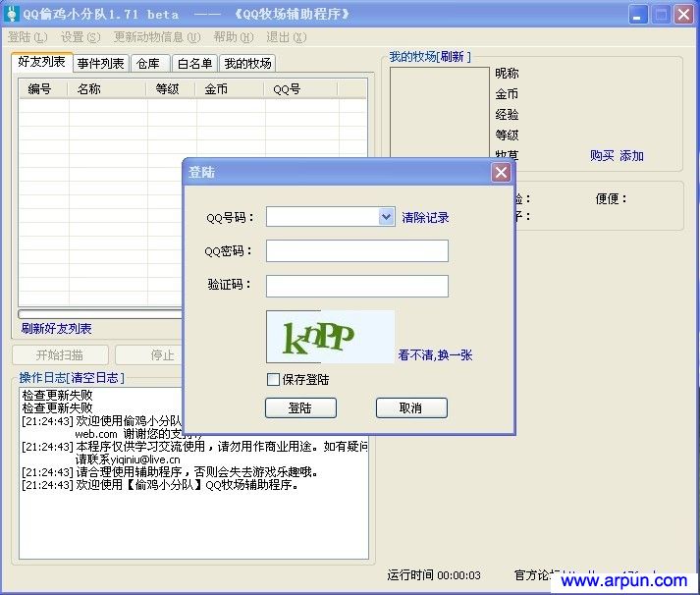Click the log line 请联系yiqiniu@live.cn
The width and height of the screenshot is (700, 595).
click(128, 459)
